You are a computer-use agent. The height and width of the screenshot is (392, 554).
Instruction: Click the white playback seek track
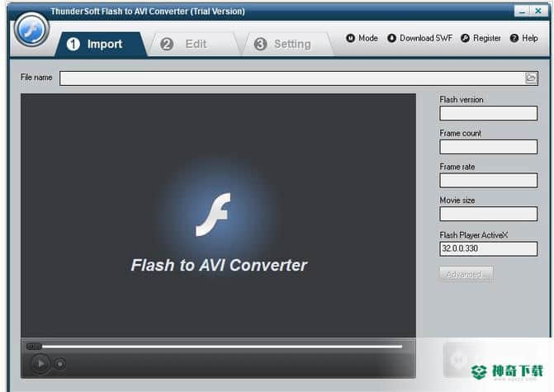(222, 347)
